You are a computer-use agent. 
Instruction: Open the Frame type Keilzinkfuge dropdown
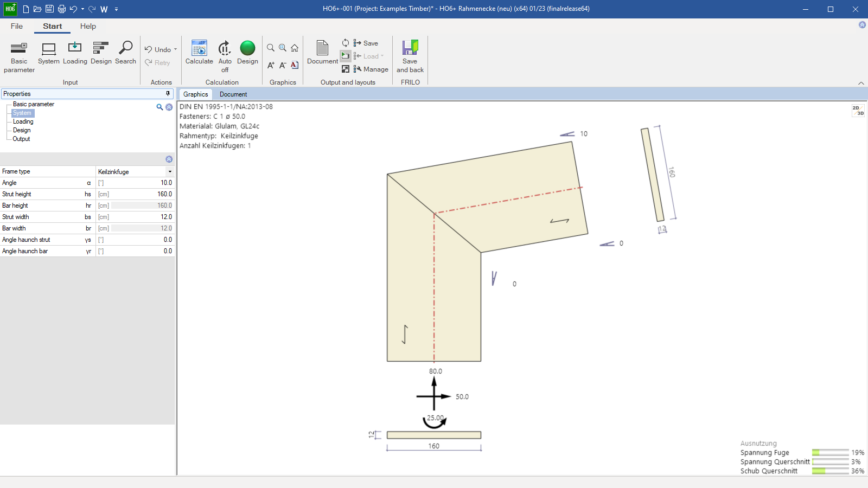pyautogui.click(x=170, y=171)
